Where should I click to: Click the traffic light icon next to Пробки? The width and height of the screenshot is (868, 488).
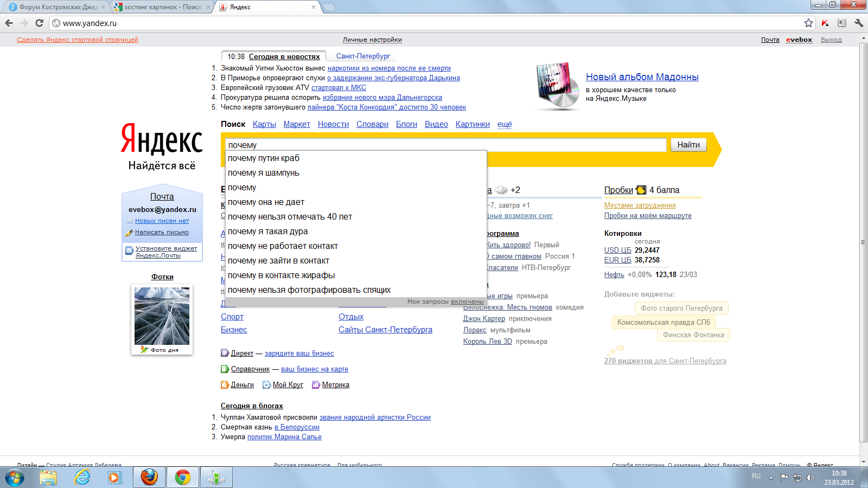[x=641, y=190]
